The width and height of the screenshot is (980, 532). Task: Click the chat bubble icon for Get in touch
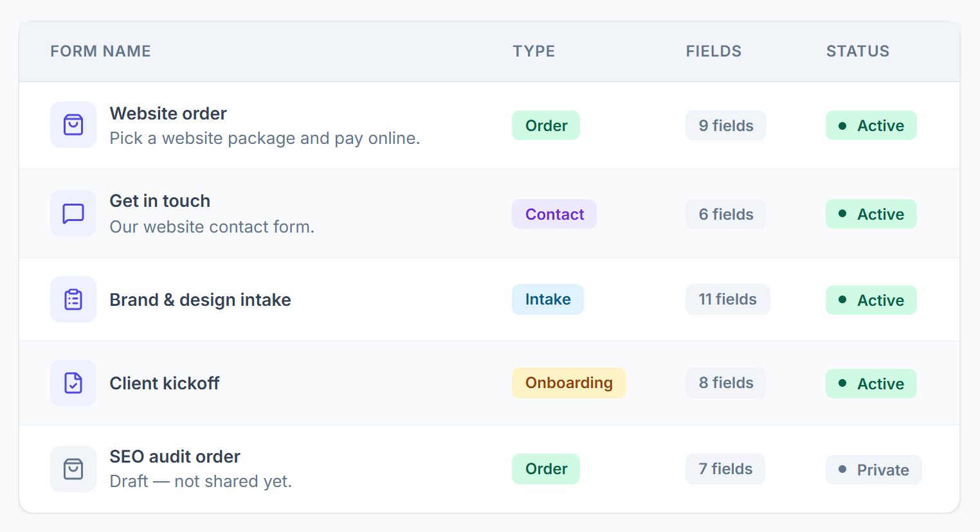tap(73, 213)
